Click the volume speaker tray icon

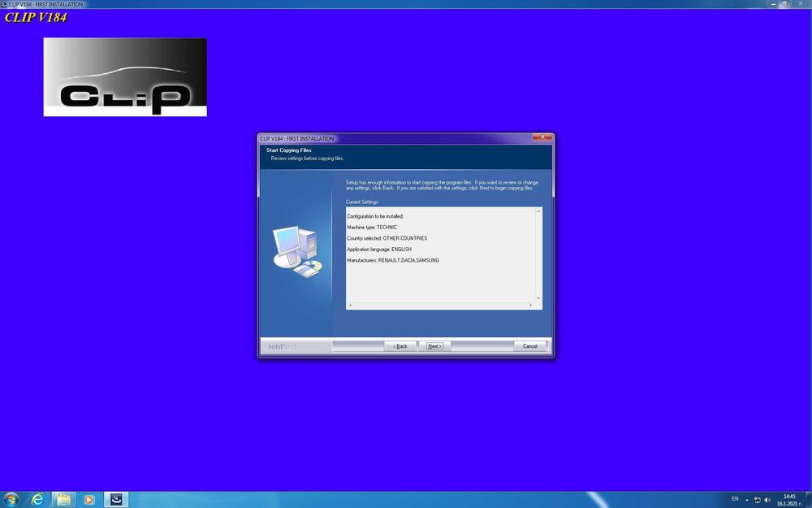pyautogui.click(x=767, y=500)
